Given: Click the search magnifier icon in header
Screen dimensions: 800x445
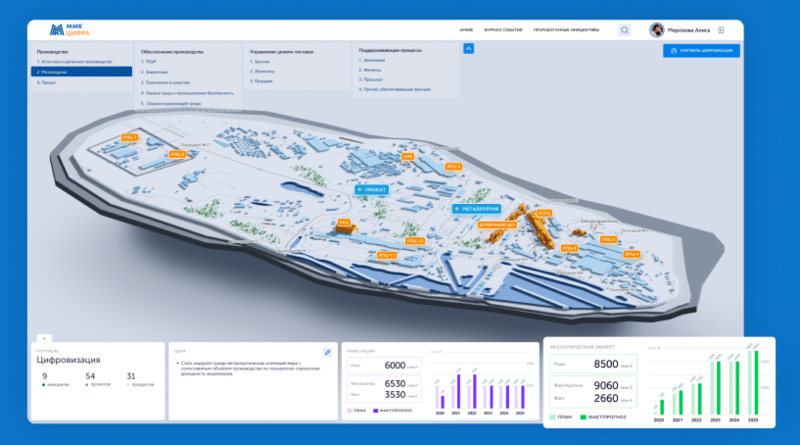Looking at the screenshot, I should 625,30.
